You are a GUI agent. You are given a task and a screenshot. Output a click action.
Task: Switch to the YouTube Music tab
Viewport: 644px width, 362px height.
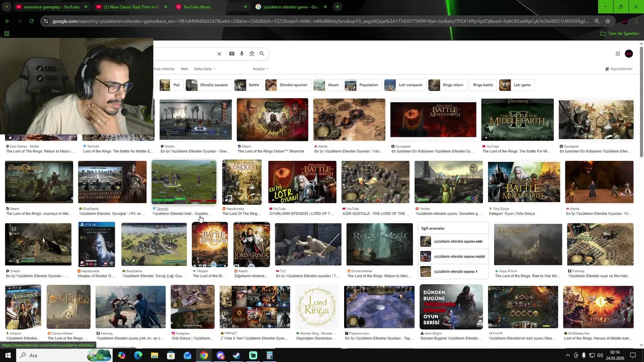point(210,7)
